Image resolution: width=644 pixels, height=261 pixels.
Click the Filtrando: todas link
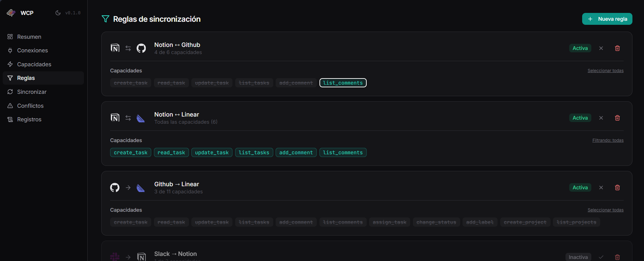(608, 140)
